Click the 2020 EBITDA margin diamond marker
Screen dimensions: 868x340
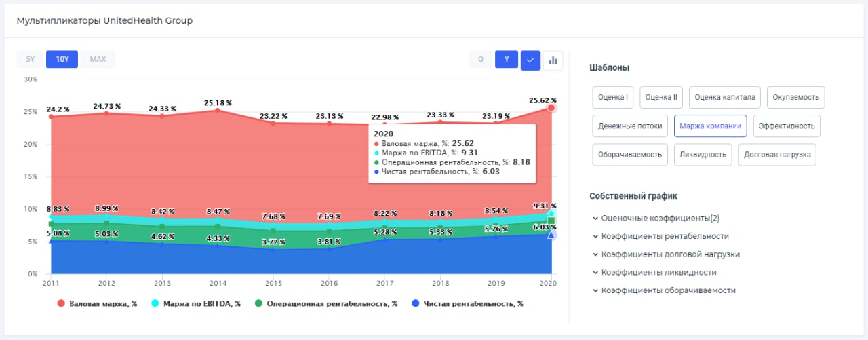point(551,213)
